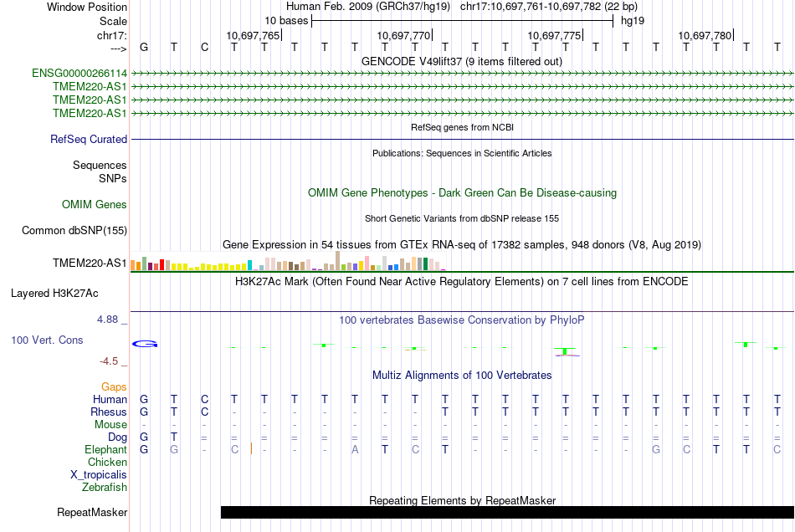Click the black RepeatMasker repeat bar
This screenshot has height=532, width=795.
coord(507,512)
